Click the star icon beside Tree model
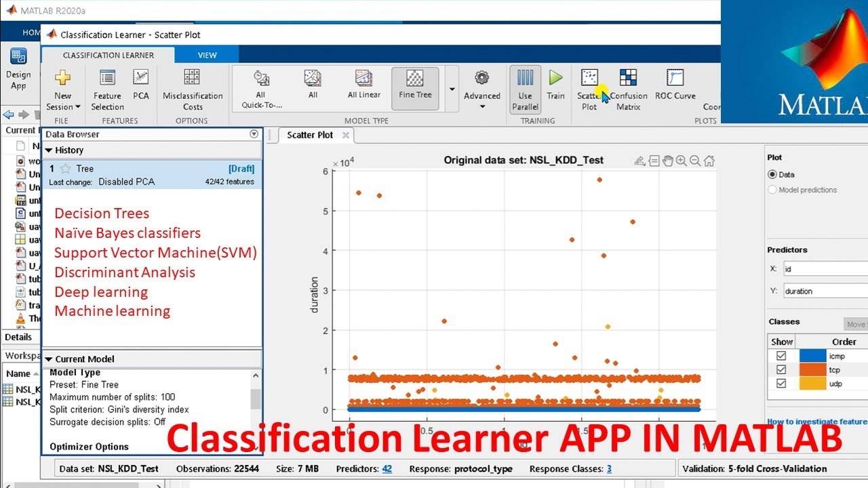The width and height of the screenshot is (868, 488). pyautogui.click(x=66, y=169)
